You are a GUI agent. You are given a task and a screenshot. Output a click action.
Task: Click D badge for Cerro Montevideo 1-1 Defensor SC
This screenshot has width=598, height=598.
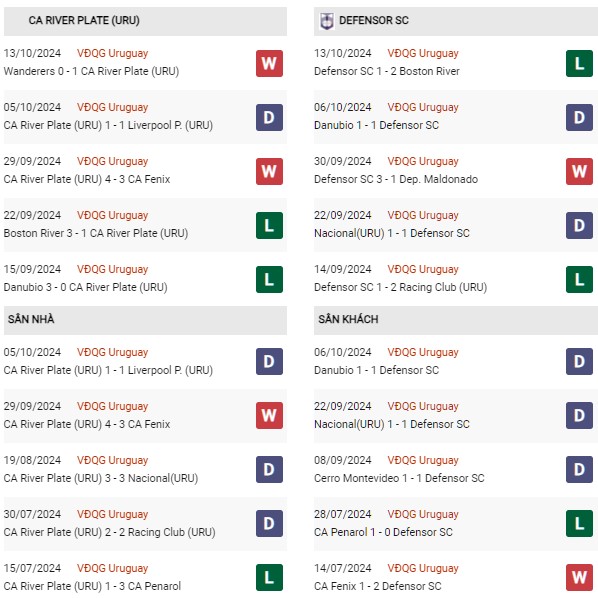(579, 469)
